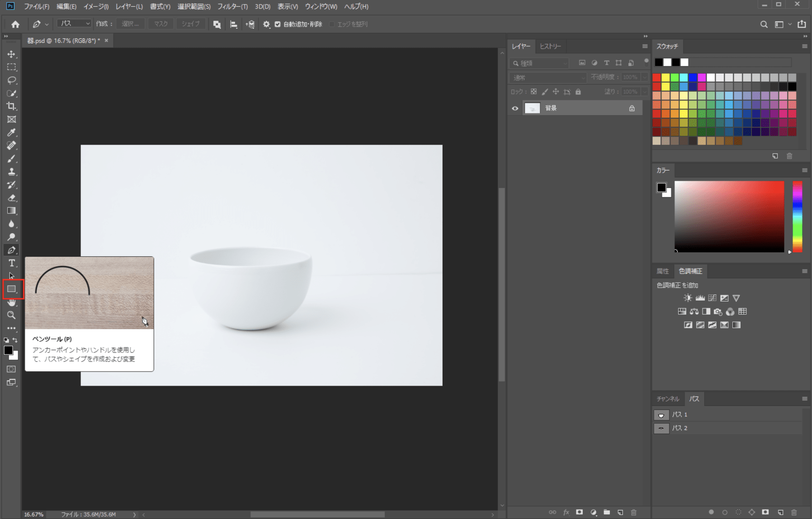Select the History Brush tool
This screenshot has height=519, width=812.
[11, 185]
